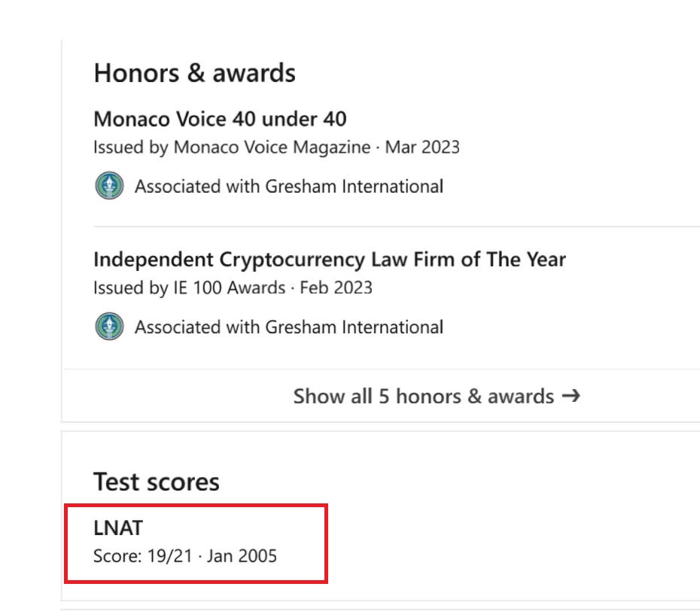Screen dimensions: 700x611
Task: Click the Gresham logo under Cryptocurrency Law Firm award
Action: (109, 327)
